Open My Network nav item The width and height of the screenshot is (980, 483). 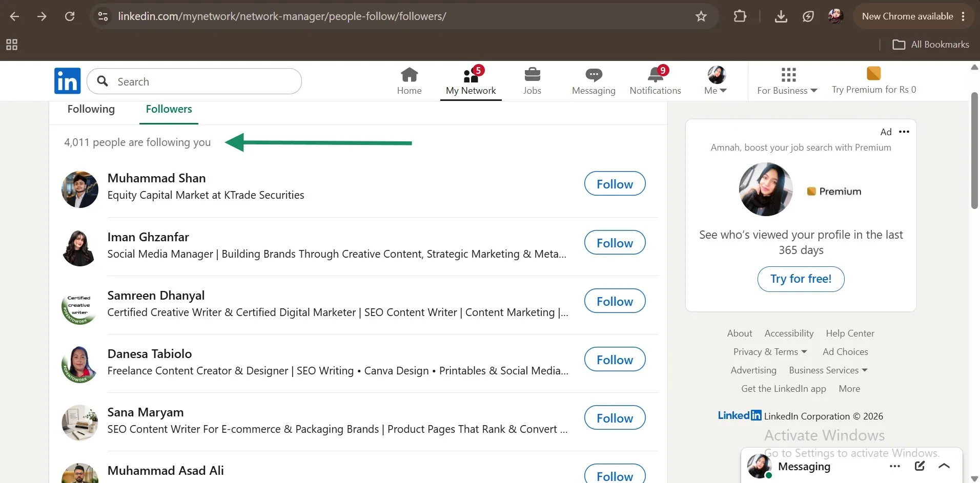point(471,81)
